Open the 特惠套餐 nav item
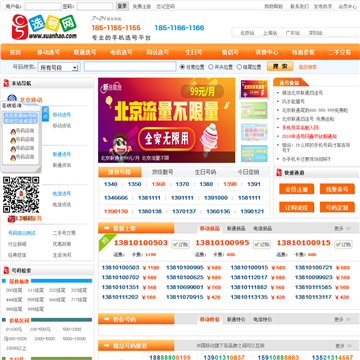Viewport: 360px width, 360px height. [303, 52]
